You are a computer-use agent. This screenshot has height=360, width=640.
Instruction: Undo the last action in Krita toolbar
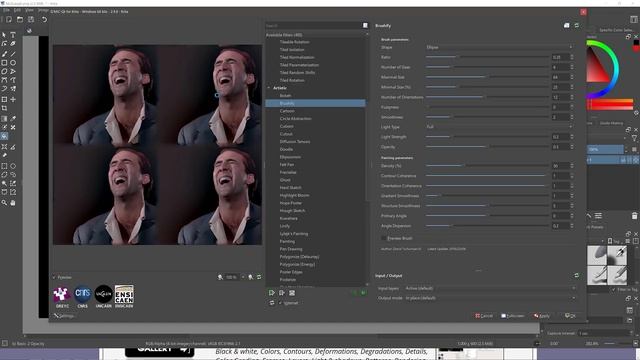(44, 20)
